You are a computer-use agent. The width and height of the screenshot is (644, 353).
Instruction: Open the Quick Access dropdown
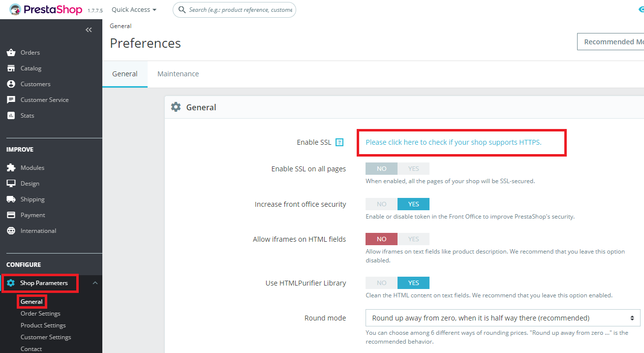tap(134, 10)
